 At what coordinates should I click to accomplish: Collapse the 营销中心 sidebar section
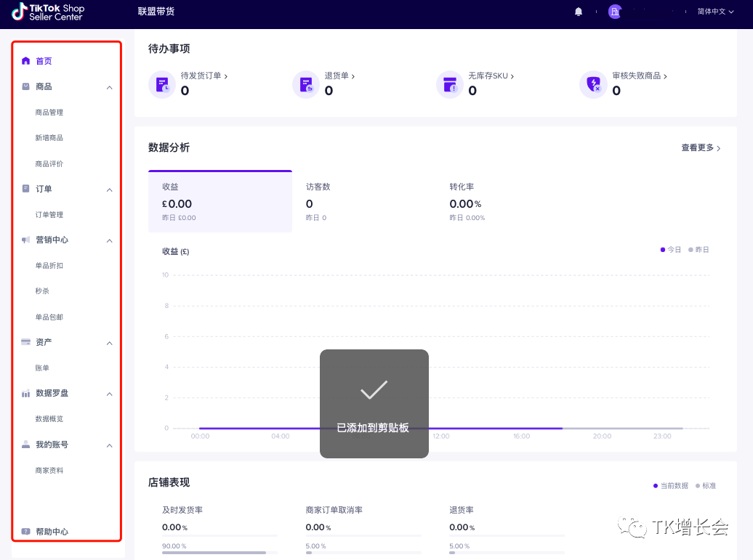(109, 240)
